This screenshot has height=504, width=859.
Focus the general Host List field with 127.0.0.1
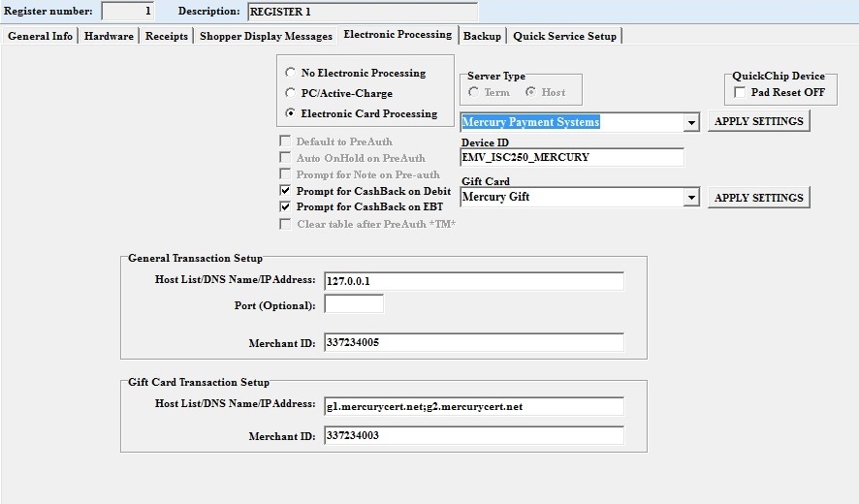point(473,281)
